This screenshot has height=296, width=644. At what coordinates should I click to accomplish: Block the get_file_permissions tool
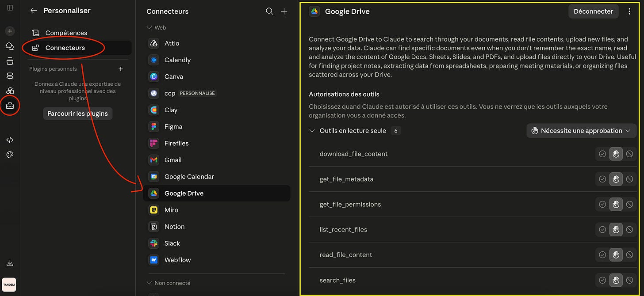coord(629,204)
